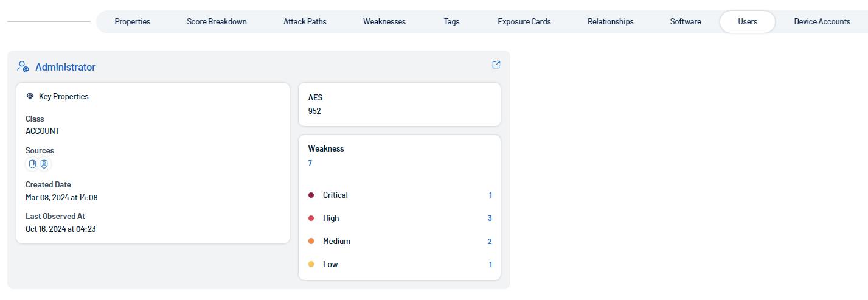Screen dimensions: 868x300
Task: Open Administrator in new window icon
Action: tap(496, 65)
